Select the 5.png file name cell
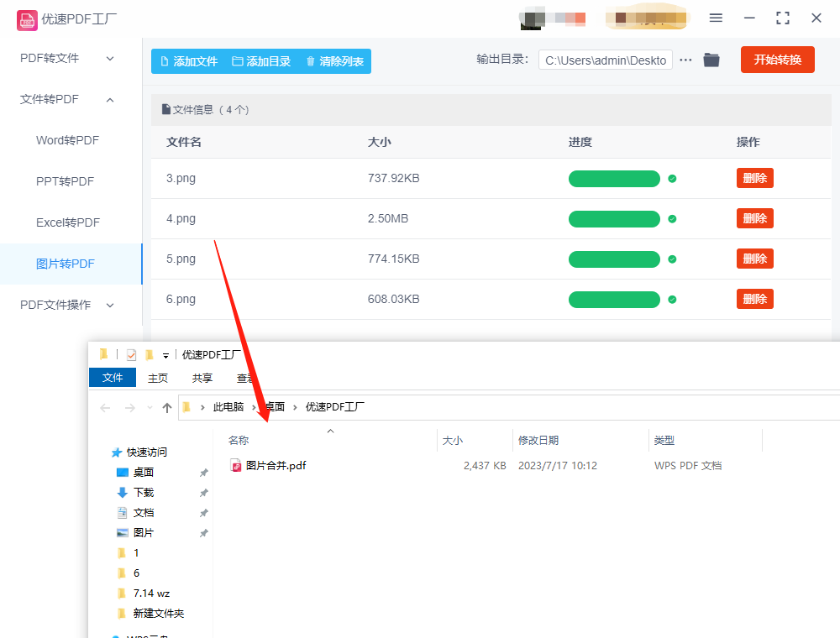840x638 pixels. coord(181,259)
